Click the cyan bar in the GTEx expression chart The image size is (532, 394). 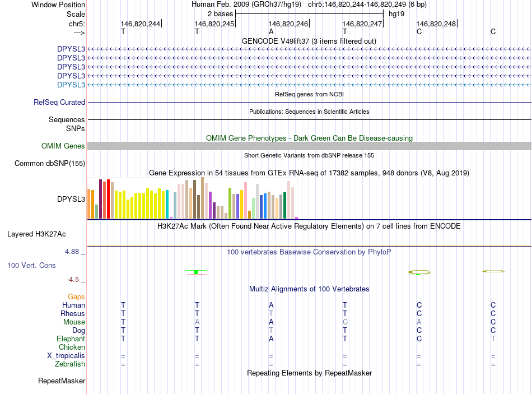(167, 205)
